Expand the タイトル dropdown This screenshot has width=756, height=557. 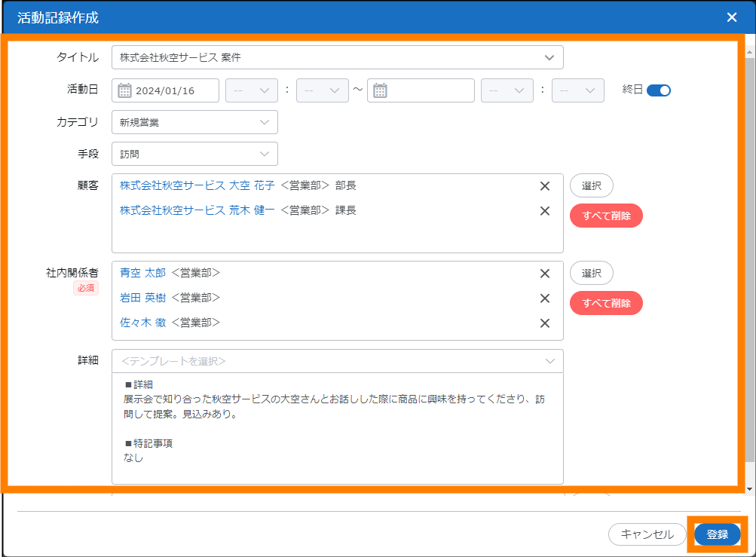coord(549,57)
